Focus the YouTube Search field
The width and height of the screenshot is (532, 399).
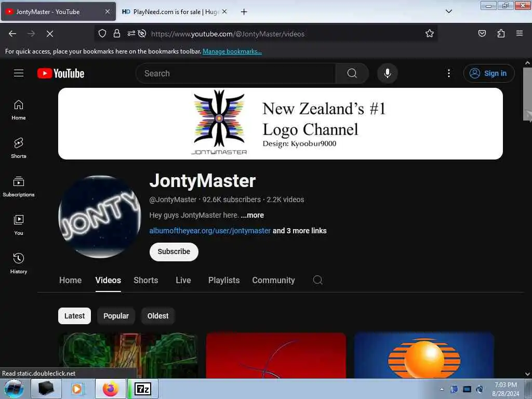pos(236,73)
